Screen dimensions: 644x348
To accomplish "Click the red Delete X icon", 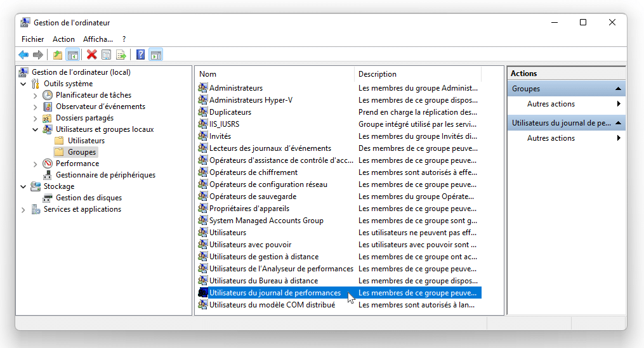I will (92, 55).
